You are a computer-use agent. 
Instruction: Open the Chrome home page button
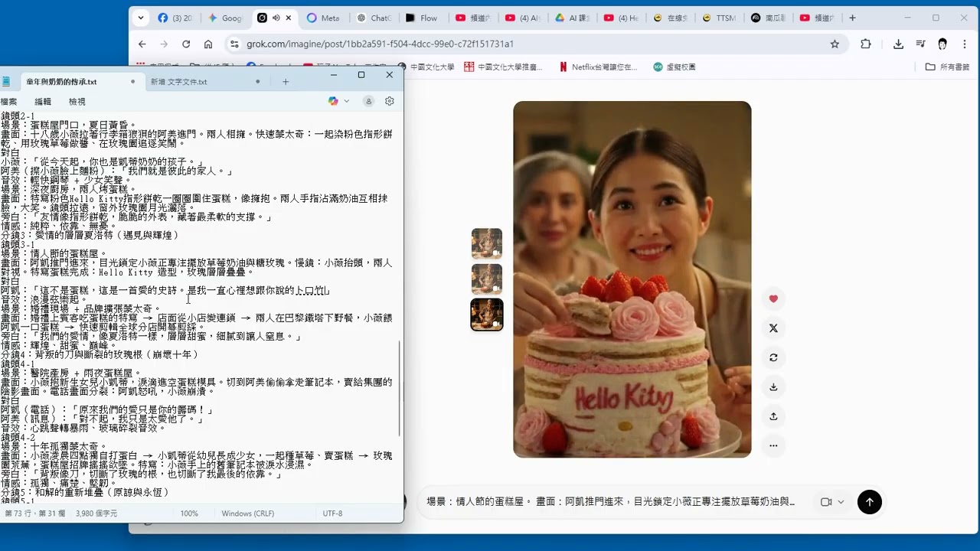(208, 44)
